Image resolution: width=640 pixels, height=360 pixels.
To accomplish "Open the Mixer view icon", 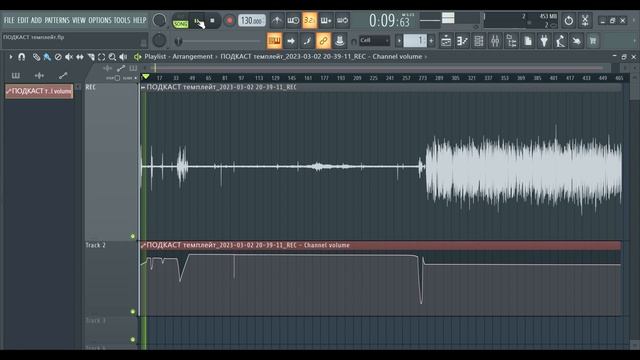I will pyautogui.click(x=495, y=41).
